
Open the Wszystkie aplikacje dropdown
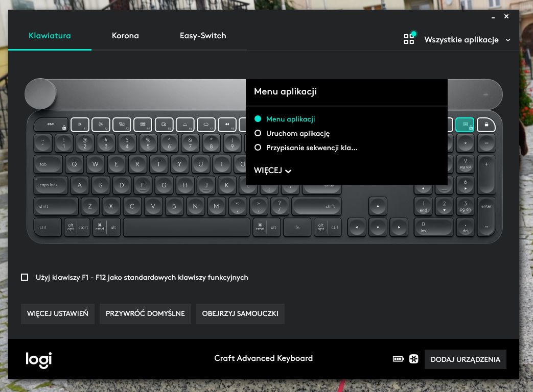tap(468, 40)
